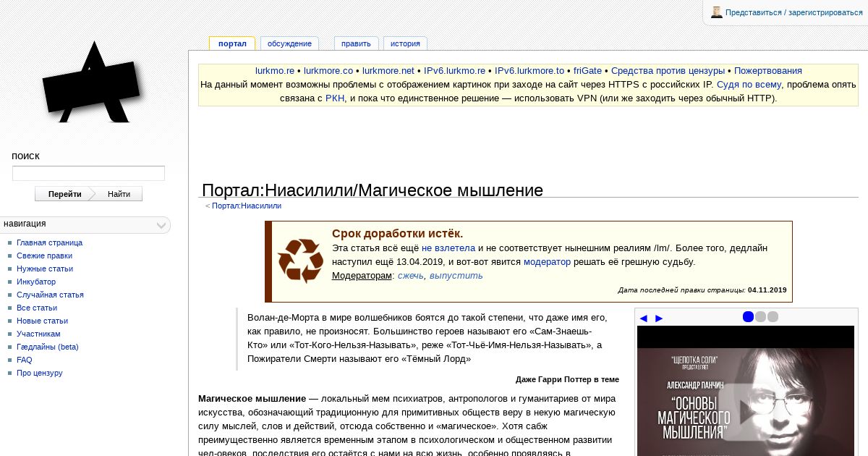Visit lurkmo.re mirror link
The width and height of the screenshot is (868, 456).
point(275,71)
